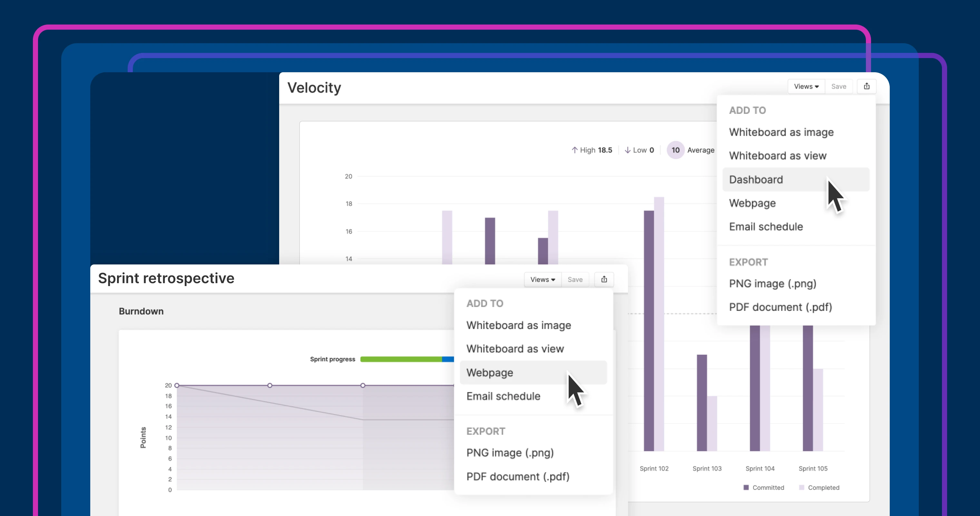Toggle the Completed legend marker
This screenshot has width=980, height=516.
point(802,488)
